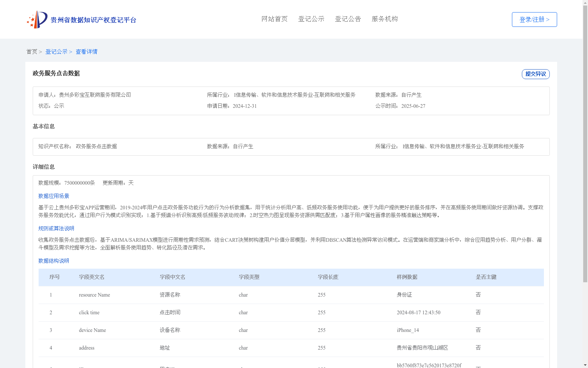Select Chinese field name 设备名称
This screenshot has height=368, width=588.
(170, 330)
